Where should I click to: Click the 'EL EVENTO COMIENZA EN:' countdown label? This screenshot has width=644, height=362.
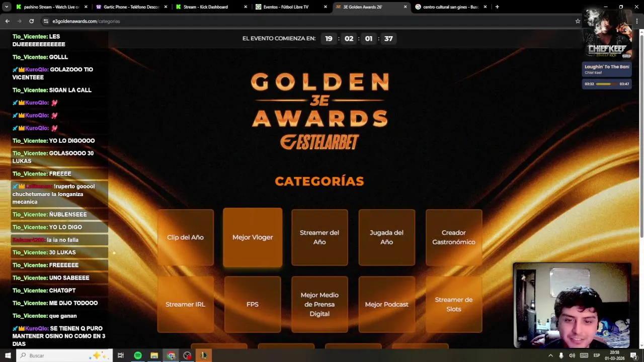[279, 39]
